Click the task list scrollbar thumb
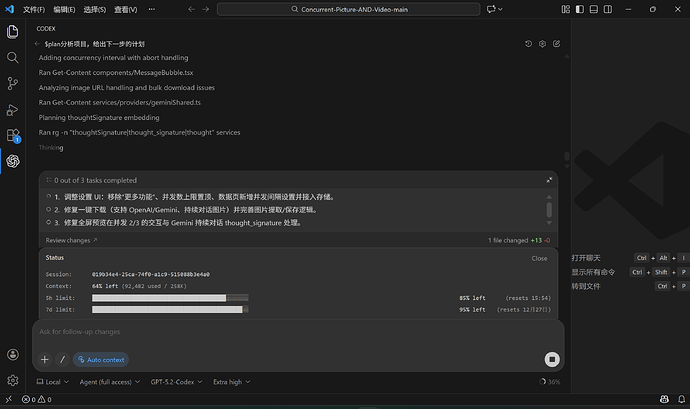690x409 pixels. 549,210
